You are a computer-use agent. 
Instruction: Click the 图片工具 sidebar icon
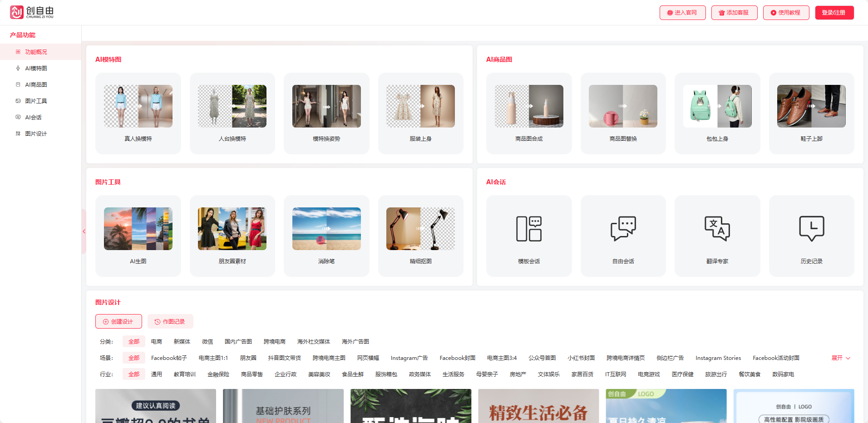[x=18, y=101]
